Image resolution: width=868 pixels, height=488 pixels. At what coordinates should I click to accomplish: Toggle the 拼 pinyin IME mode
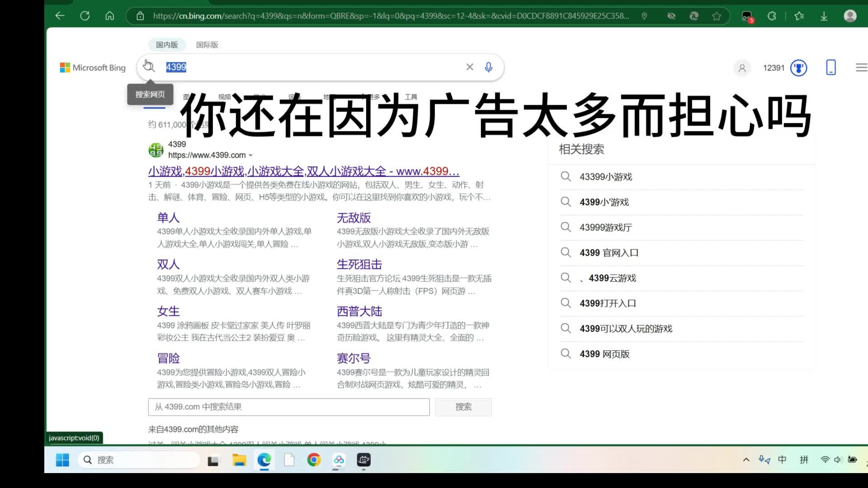pyautogui.click(x=804, y=460)
